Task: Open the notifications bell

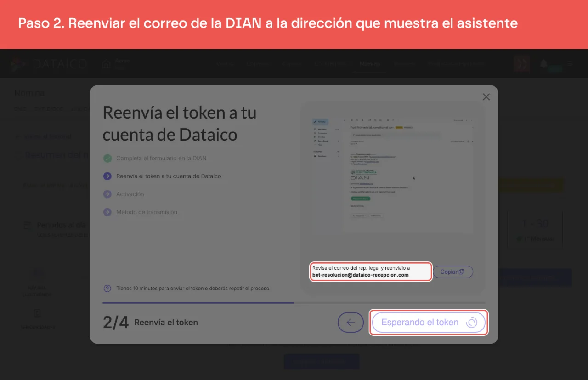Action: point(544,64)
